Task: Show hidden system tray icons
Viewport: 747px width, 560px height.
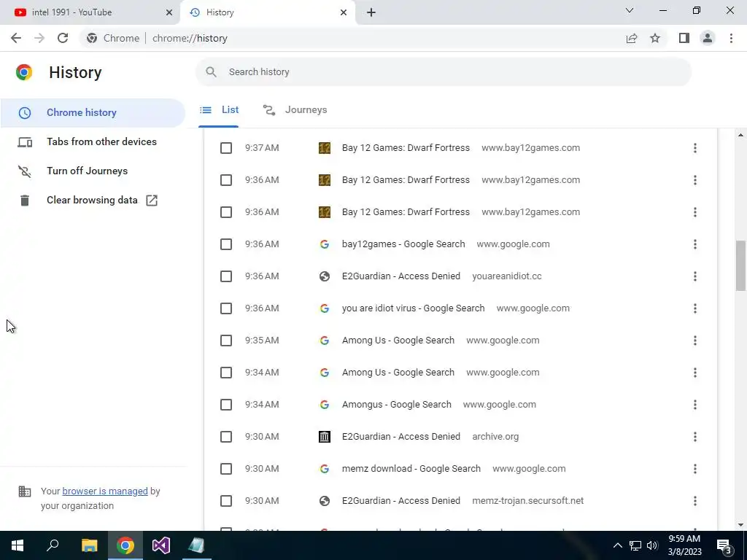Action: (x=617, y=545)
